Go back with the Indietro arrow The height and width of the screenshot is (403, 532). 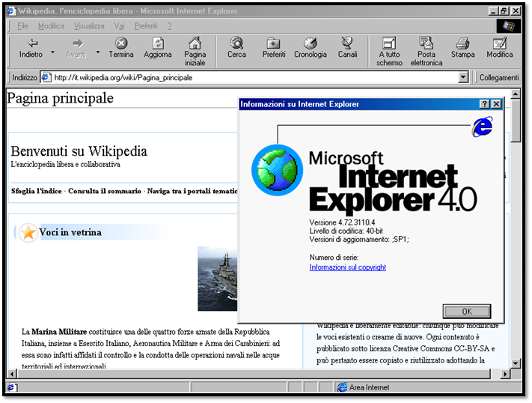31,48
